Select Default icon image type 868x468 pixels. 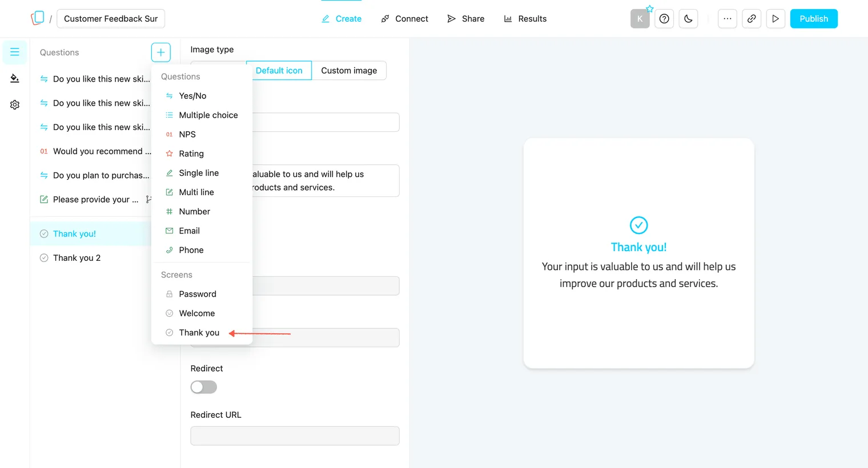279,71
